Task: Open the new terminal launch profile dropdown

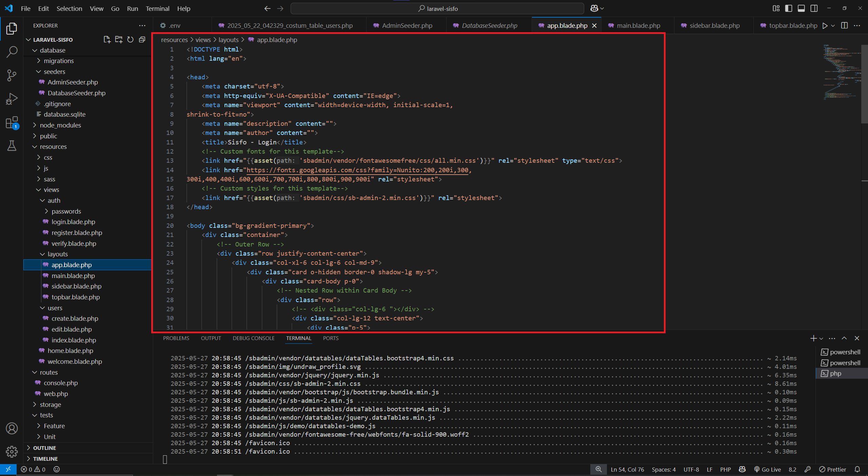Action: click(x=821, y=338)
